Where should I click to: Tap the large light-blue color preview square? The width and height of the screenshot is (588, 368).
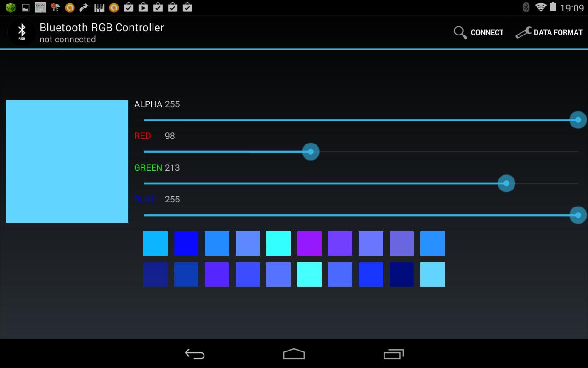(x=67, y=161)
